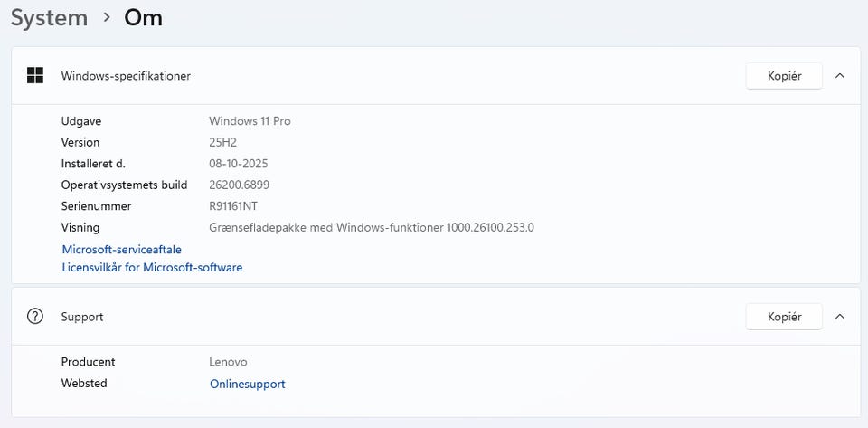Viewport: 868px width, 428px height.
Task: Click the Windows logo icon beside Windows-specifikationer
Action: (35, 75)
